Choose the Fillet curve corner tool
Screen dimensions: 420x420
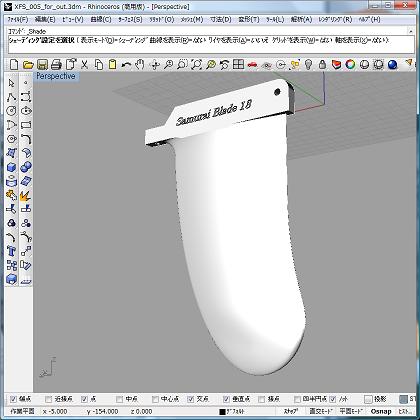click(26, 139)
